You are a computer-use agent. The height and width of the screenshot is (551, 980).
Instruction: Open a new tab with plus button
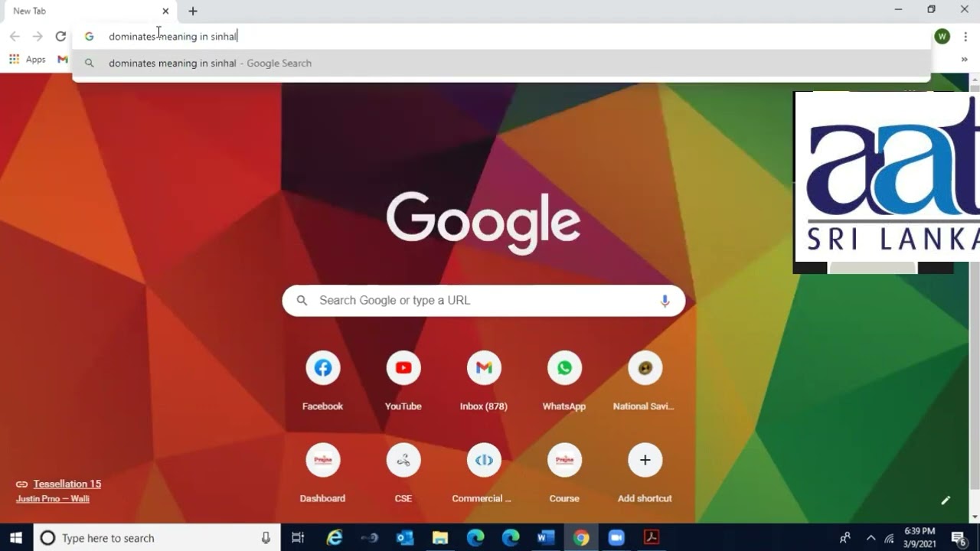(x=193, y=11)
